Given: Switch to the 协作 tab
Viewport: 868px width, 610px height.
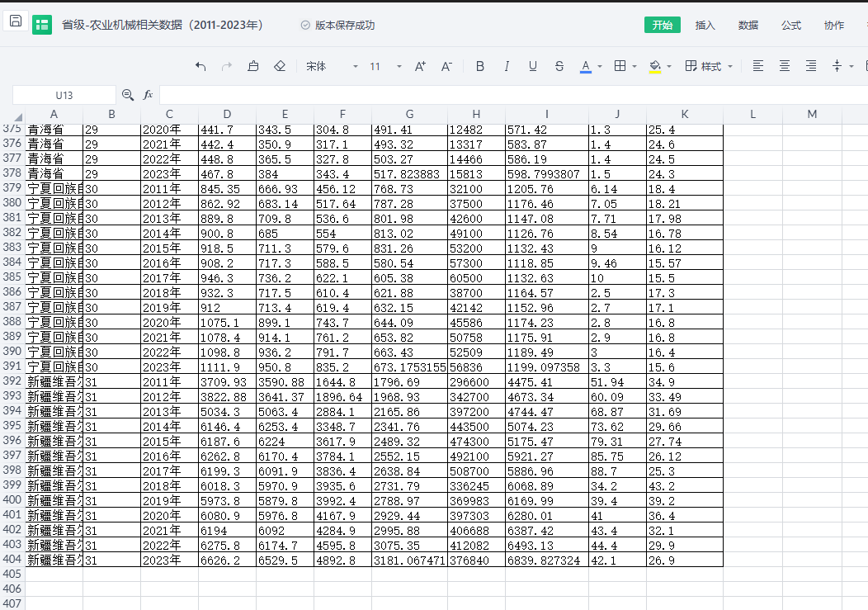Looking at the screenshot, I should 833,25.
